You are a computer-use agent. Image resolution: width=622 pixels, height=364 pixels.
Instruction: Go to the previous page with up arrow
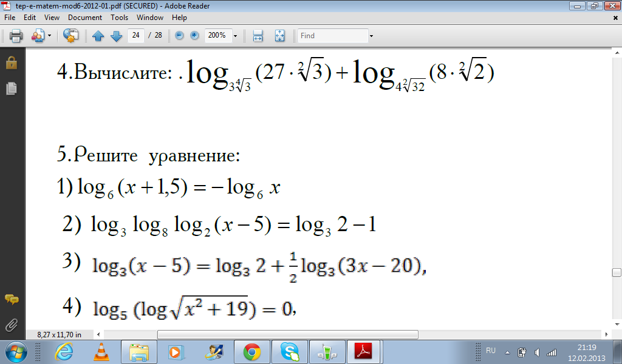click(99, 36)
